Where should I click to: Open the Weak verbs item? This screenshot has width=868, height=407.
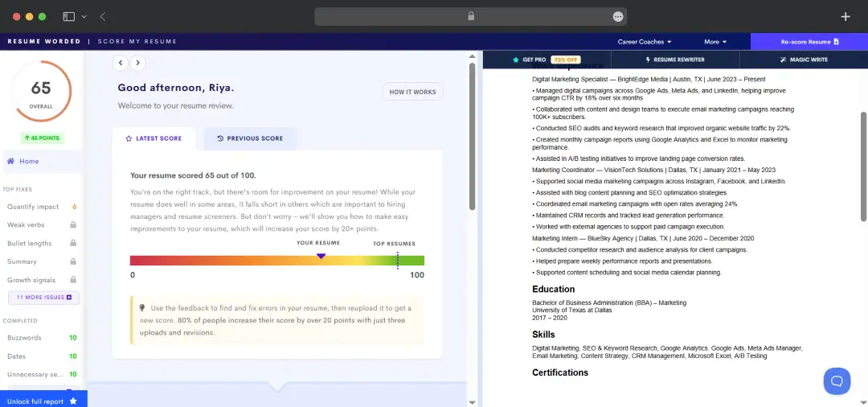click(x=42, y=225)
